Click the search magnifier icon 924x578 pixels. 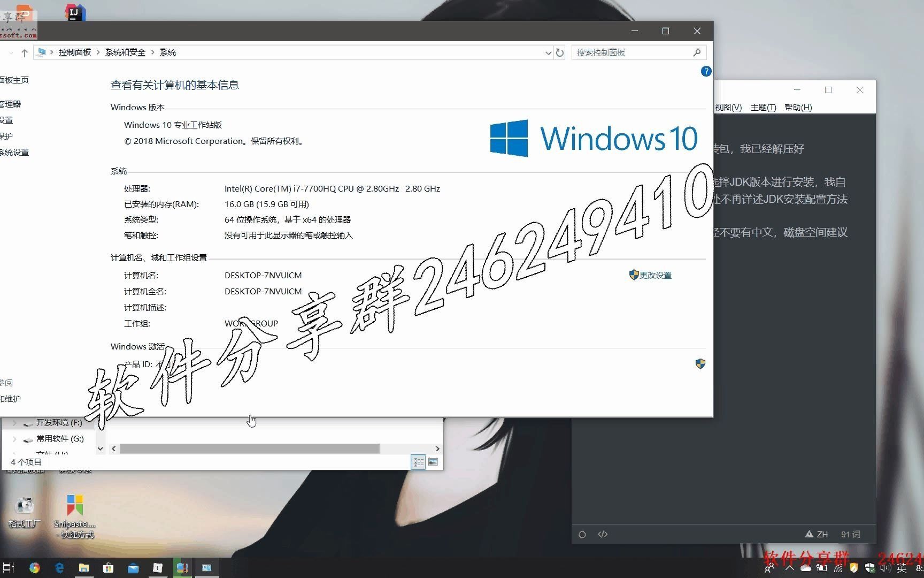(697, 52)
